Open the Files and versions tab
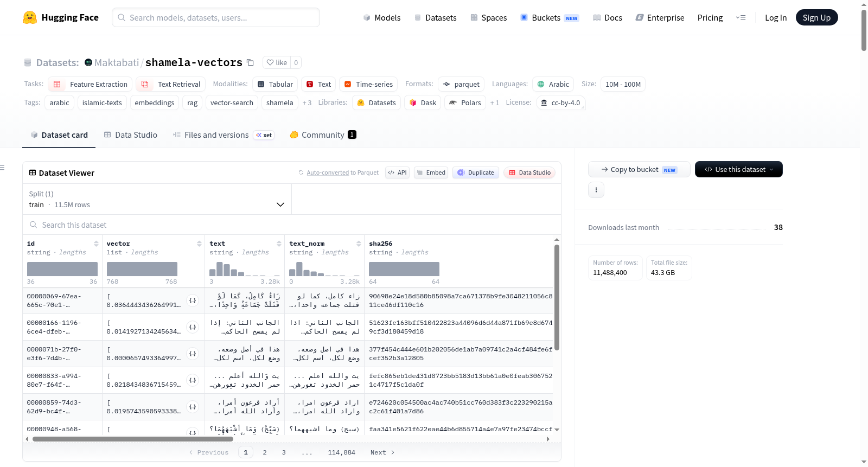868x467 pixels. point(224,135)
